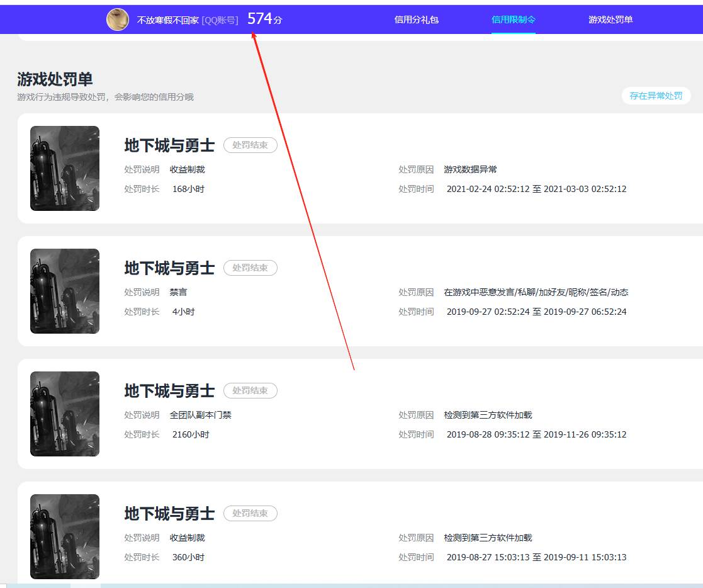Click the [QQ账号] label beside the username
The height and width of the screenshot is (588, 703).
[x=220, y=20]
